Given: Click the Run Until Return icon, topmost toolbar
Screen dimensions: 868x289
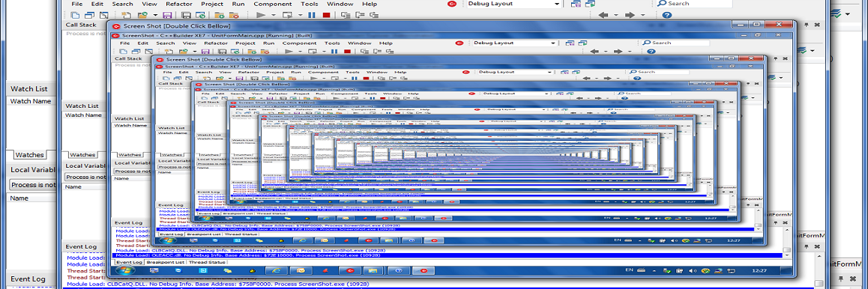Looking at the screenshot, I should point(375,16).
